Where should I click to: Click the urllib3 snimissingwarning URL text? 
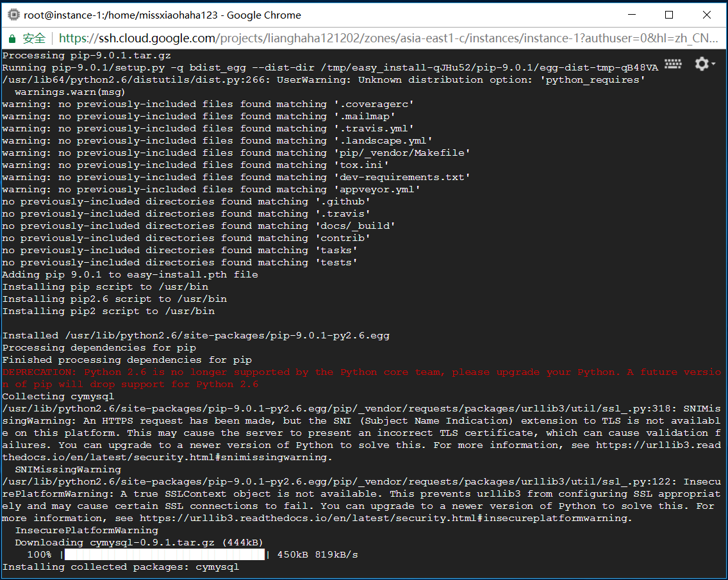click(361, 451)
